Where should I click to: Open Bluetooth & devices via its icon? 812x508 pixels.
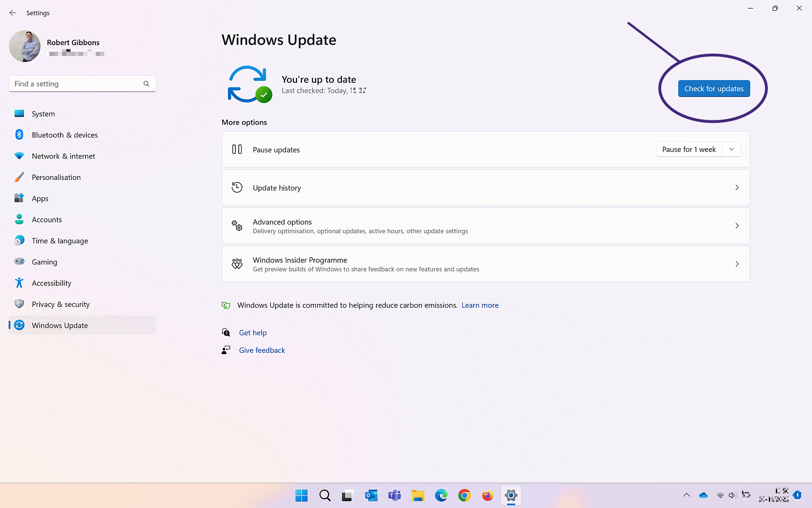(x=19, y=135)
